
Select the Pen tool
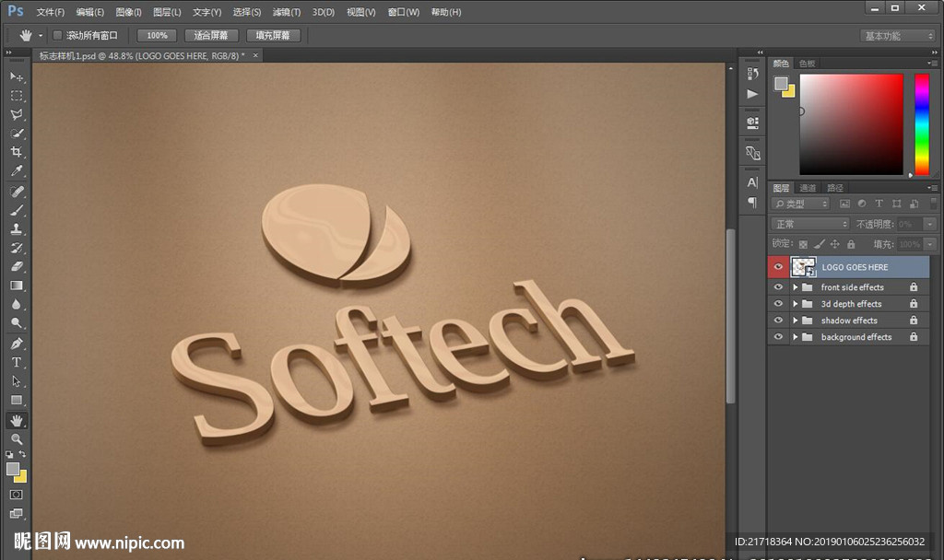click(x=17, y=344)
